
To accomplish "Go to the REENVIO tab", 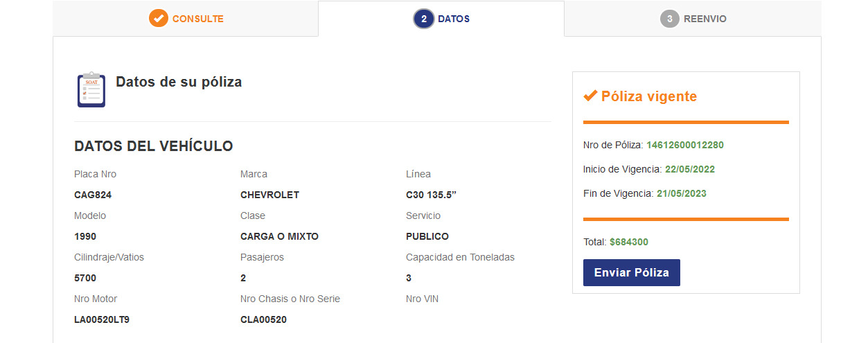I will pyautogui.click(x=705, y=19).
